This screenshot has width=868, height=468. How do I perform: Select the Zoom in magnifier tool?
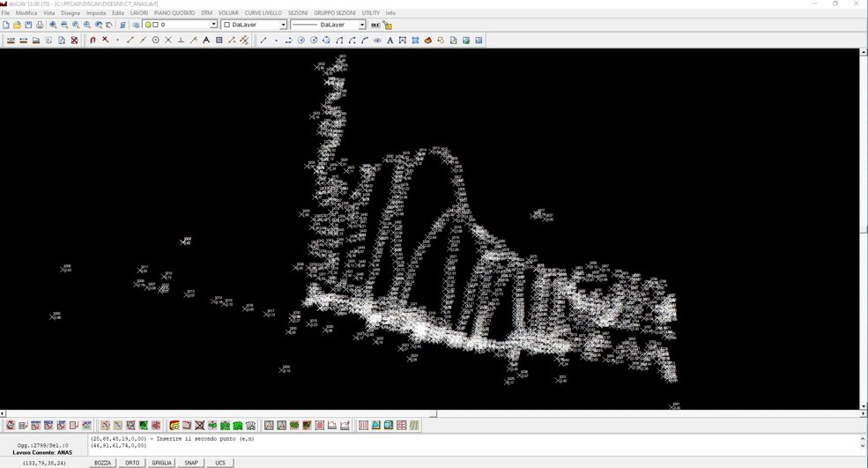coord(53,25)
